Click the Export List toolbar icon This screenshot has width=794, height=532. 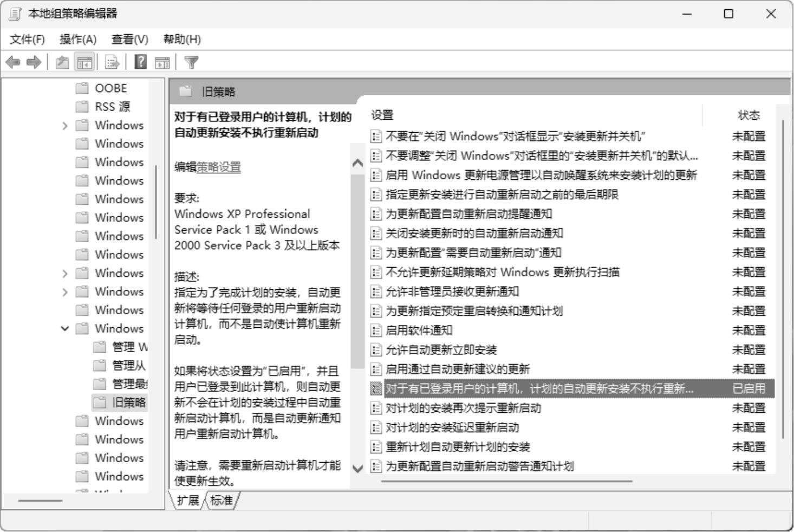tap(112, 62)
